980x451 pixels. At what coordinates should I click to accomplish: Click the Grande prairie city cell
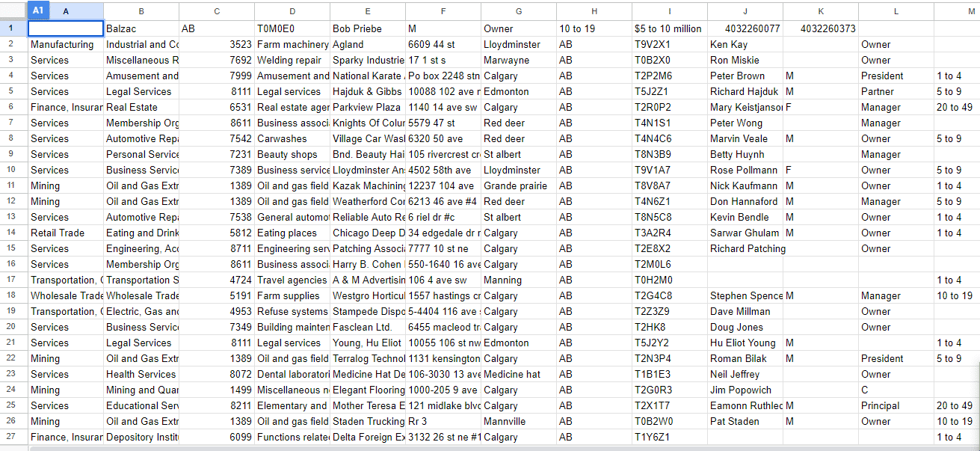[x=519, y=185]
